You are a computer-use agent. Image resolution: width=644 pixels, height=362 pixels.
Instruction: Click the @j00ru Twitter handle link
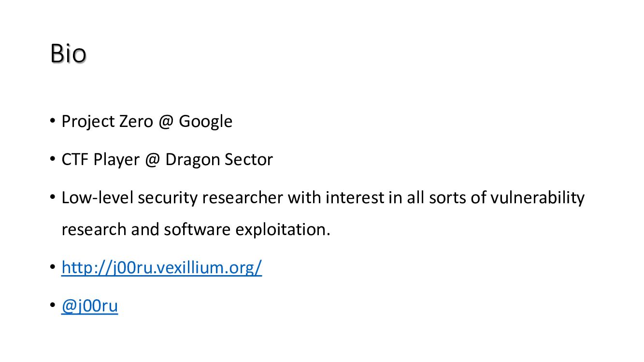[x=89, y=306]
